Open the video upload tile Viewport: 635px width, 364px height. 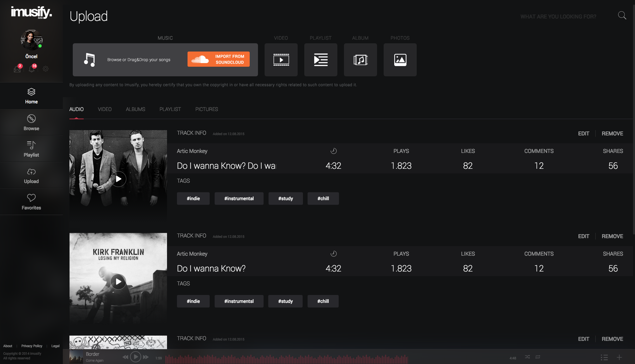281,60
